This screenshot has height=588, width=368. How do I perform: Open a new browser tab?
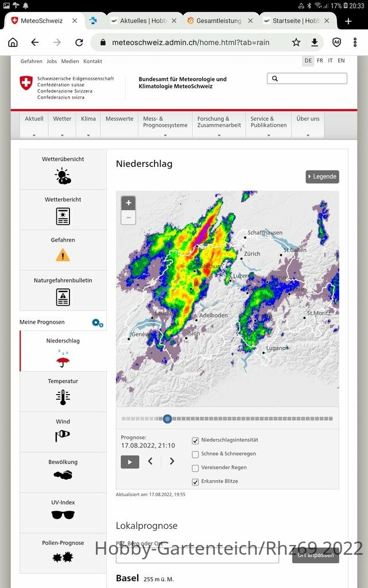348,21
